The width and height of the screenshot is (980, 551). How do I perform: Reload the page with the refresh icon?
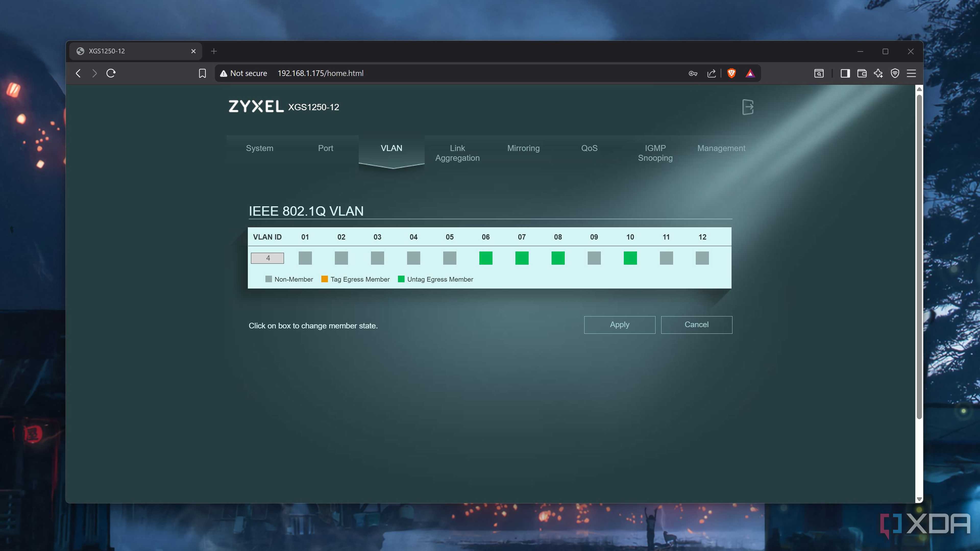(x=111, y=73)
